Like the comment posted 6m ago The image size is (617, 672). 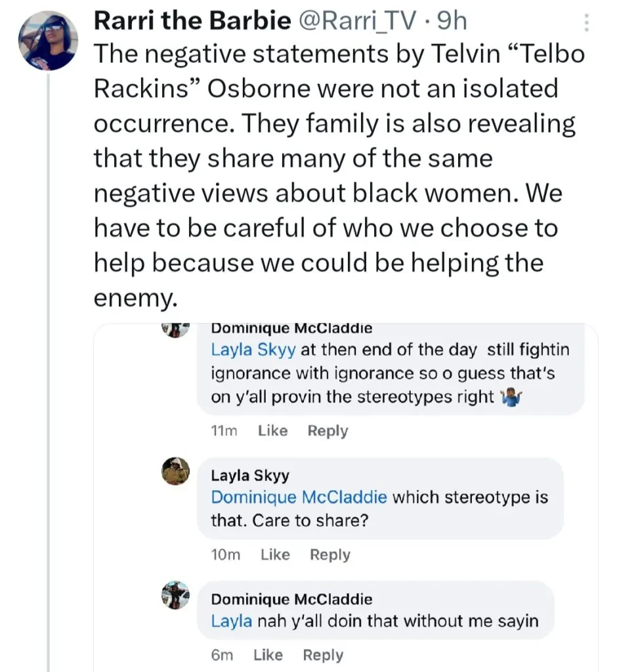(268, 655)
